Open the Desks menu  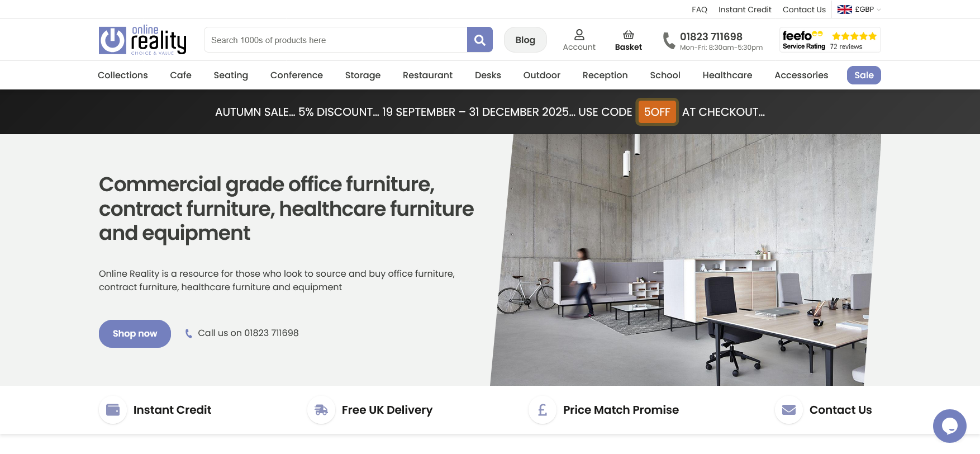[488, 75]
